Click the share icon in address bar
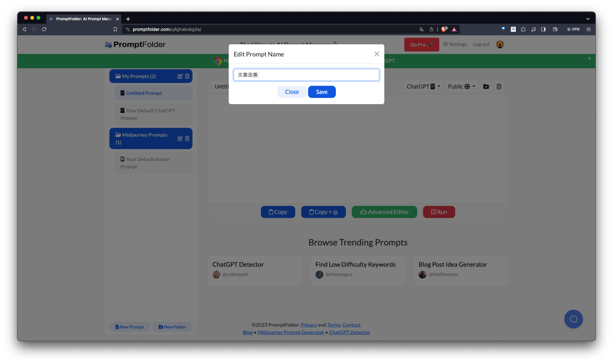The image size is (613, 364). tap(431, 29)
